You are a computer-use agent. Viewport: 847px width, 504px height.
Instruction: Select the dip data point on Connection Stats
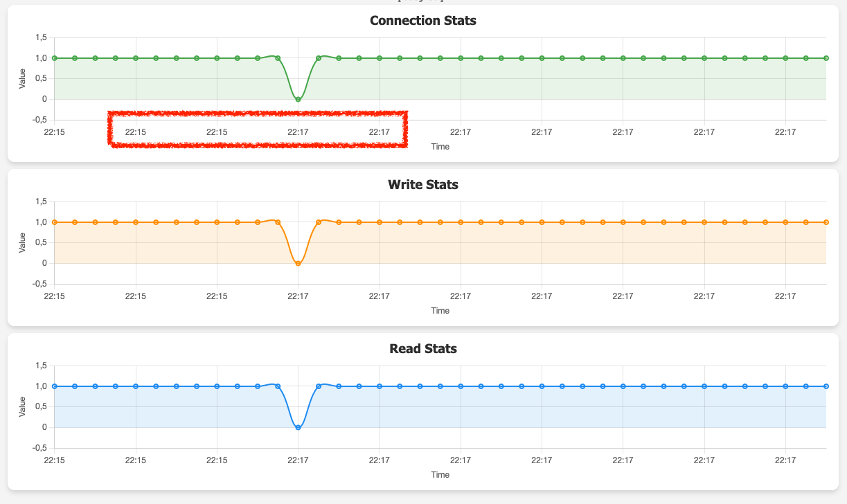(298, 100)
